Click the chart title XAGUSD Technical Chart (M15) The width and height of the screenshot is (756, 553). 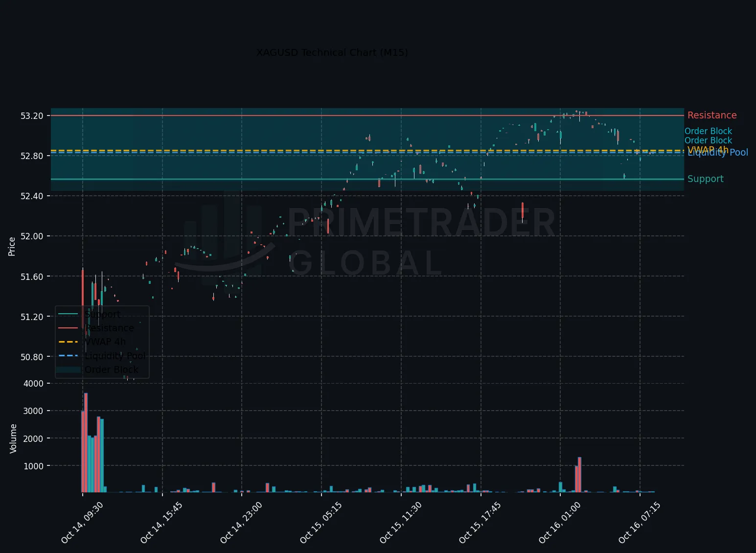332,52
